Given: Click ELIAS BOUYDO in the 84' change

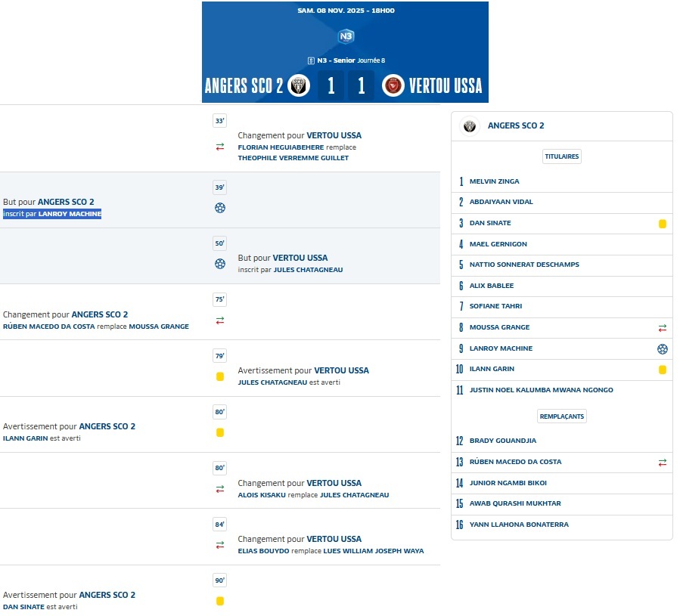Looking at the screenshot, I should pos(263,551).
